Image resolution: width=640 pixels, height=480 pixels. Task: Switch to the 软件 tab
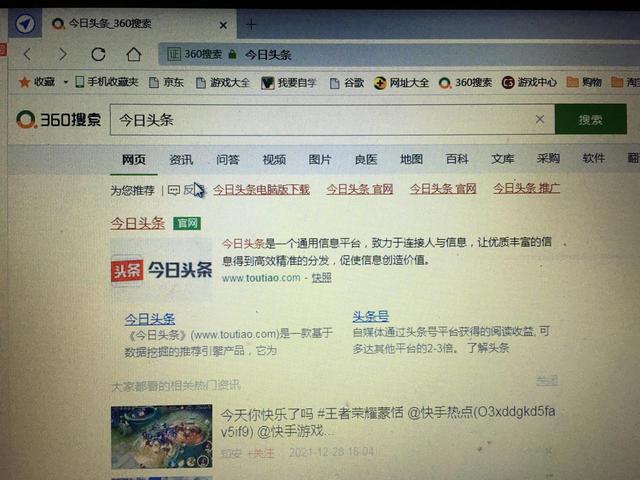(x=593, y=158)
